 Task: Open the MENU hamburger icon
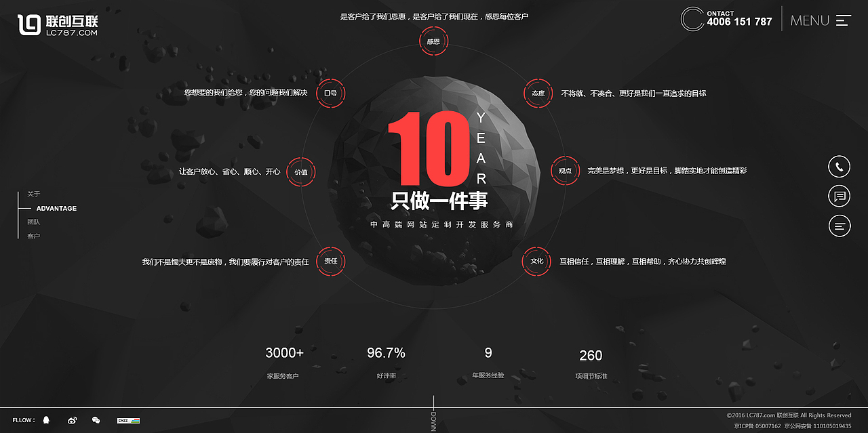[x=843, y=20]
